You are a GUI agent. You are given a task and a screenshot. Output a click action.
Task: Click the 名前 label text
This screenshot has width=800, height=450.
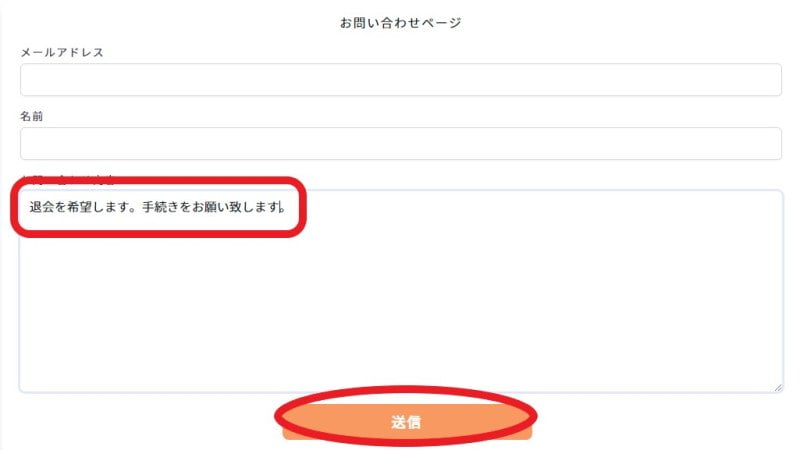[32, 116]
